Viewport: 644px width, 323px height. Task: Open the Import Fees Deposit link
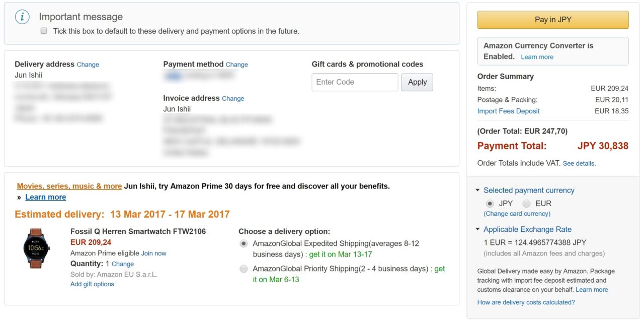(x=508, y=111)
